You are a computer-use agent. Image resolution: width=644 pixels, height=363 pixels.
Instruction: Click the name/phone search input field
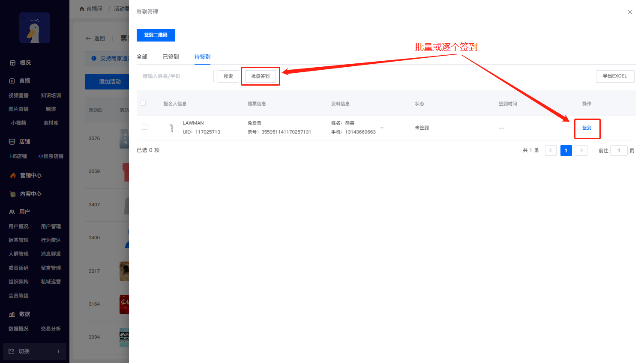point(175,76)
